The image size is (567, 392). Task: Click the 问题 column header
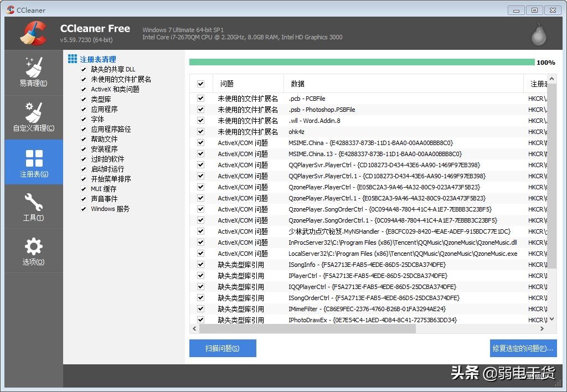(226, 84)
